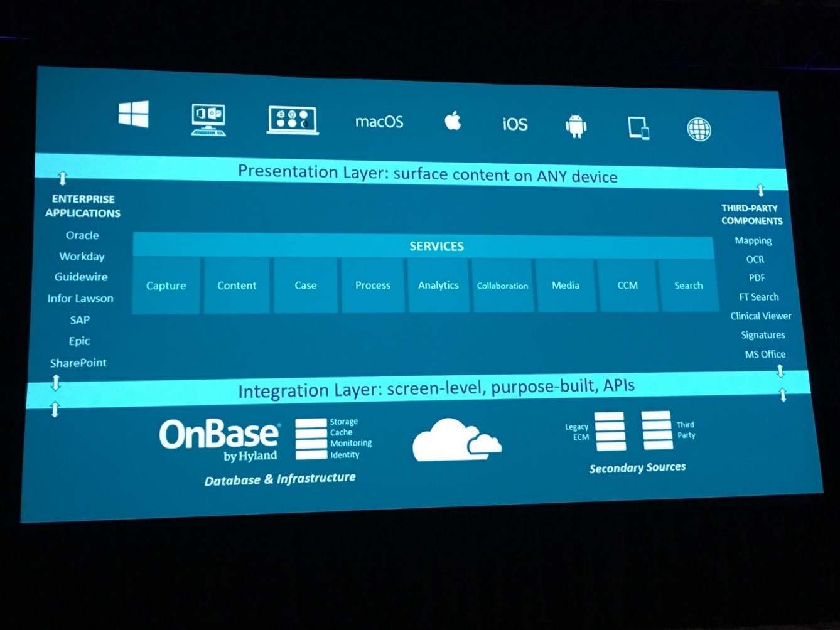Click Signatures in third-party components
The height and width of the screenshot is (630, 840).
pyautogui.click(x=763, y=335)
